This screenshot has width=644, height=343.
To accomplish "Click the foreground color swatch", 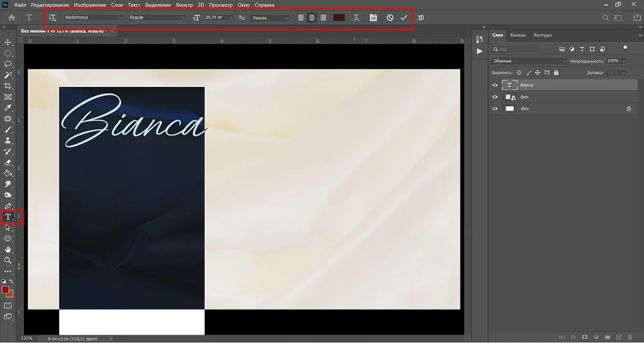I will pos(5,290).
